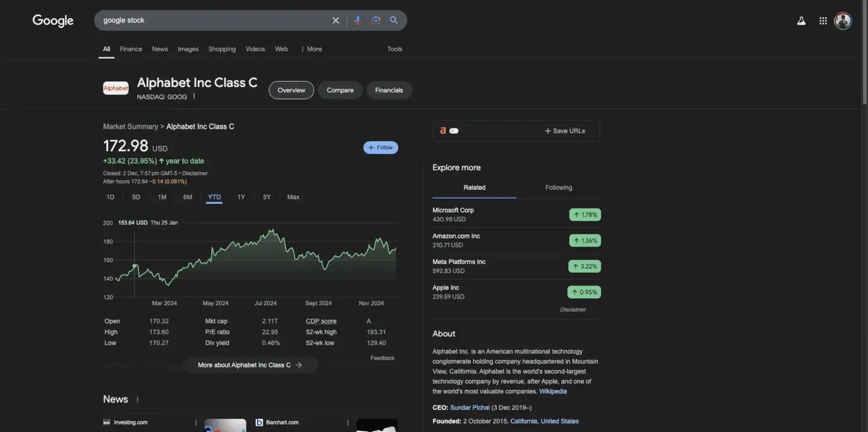Click the magnifying glass search icon
Image resolution: width=868 pixels, height=432 pixels.
(x=394, y=20)
